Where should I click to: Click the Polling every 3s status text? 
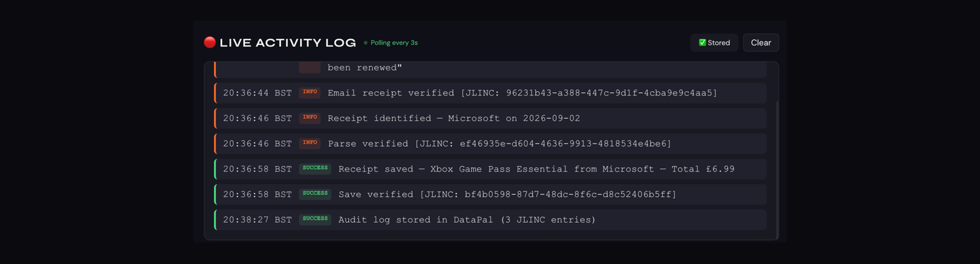[394, 43]
